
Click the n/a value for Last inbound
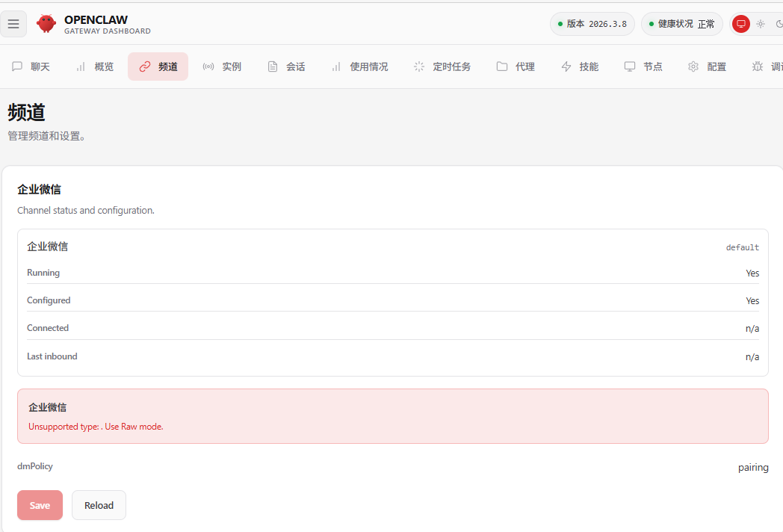752,357
